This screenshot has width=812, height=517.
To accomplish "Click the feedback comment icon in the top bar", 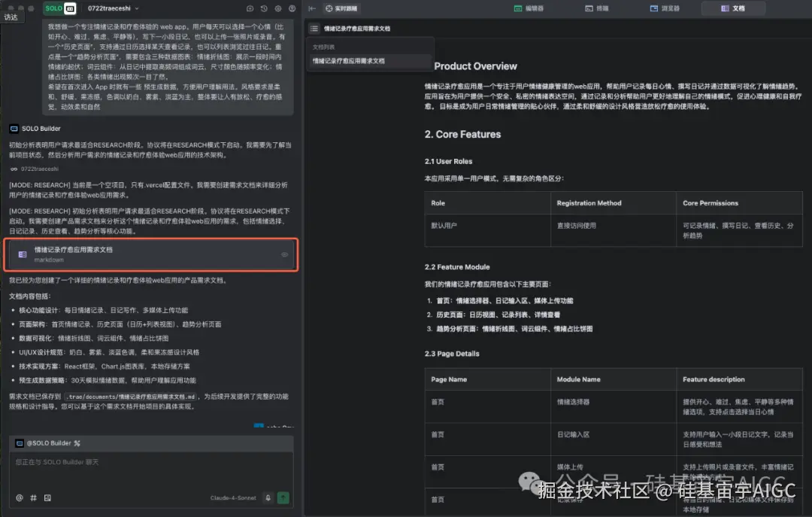I will tap(250, 8).
